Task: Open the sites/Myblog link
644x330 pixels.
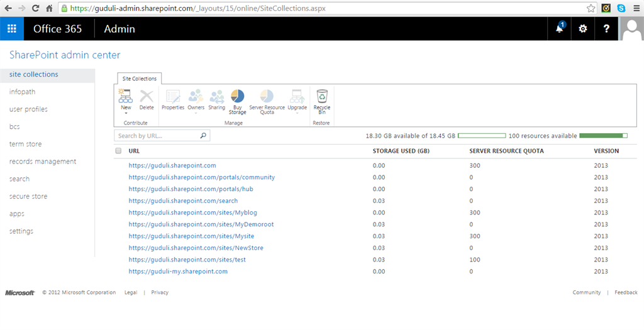Action: (192, 212)
